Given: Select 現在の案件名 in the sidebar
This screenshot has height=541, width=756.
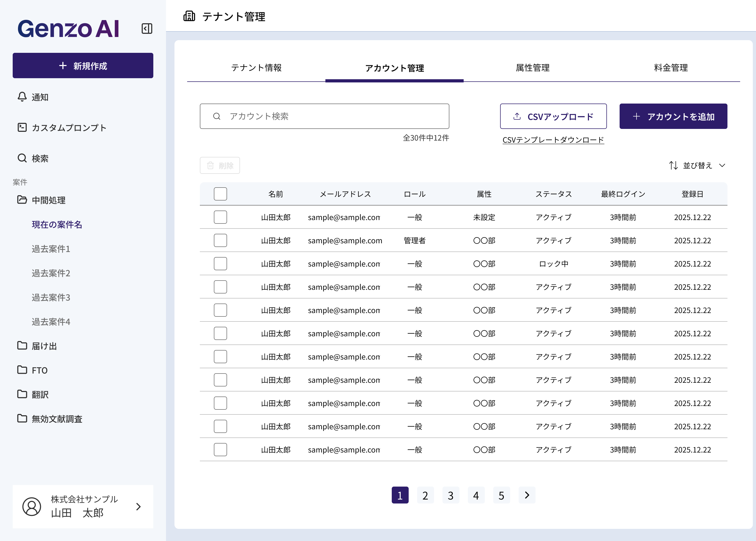Looking at the screenshot, I should pyautogui.click(x=57, y=225).
